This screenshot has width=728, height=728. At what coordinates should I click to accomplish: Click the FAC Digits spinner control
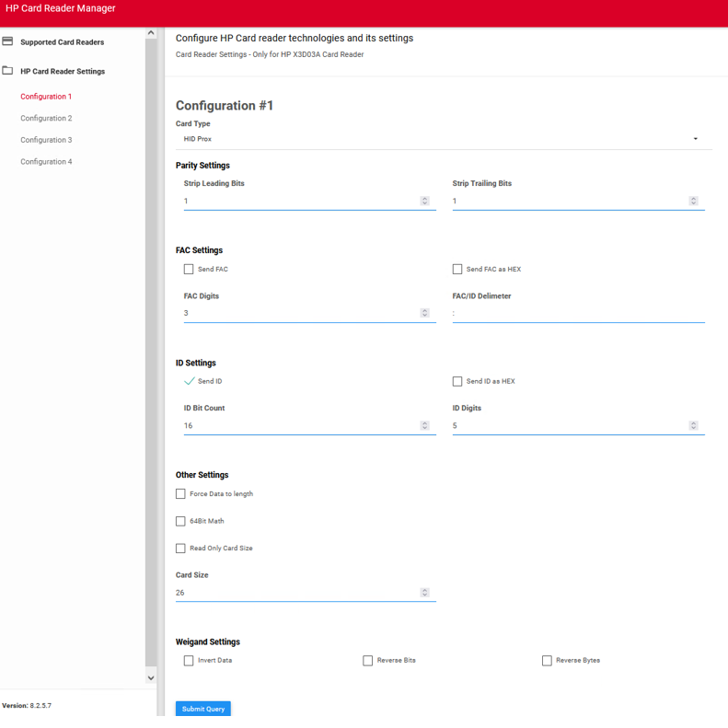click(x=424, y=313)
